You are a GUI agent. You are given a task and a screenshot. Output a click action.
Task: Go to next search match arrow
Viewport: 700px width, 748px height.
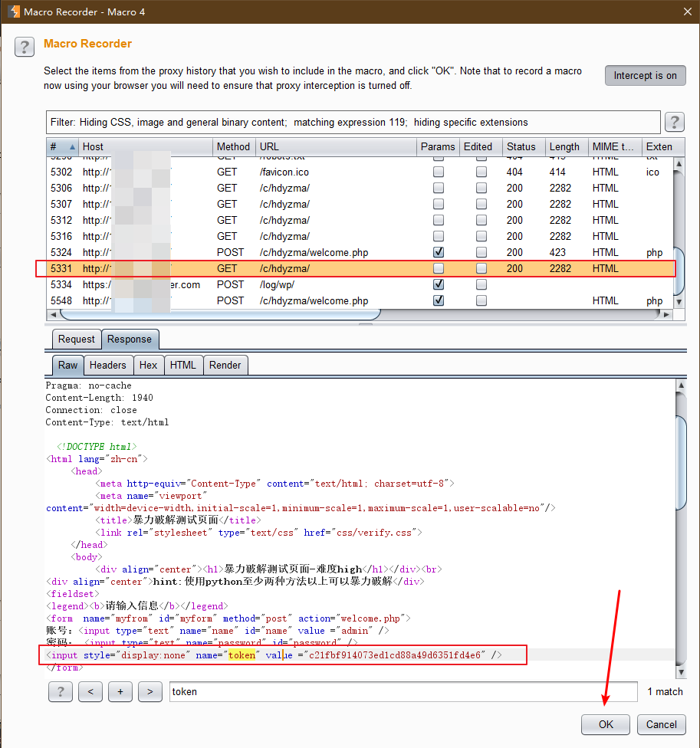pyautogui.click(x=150, y=691)
